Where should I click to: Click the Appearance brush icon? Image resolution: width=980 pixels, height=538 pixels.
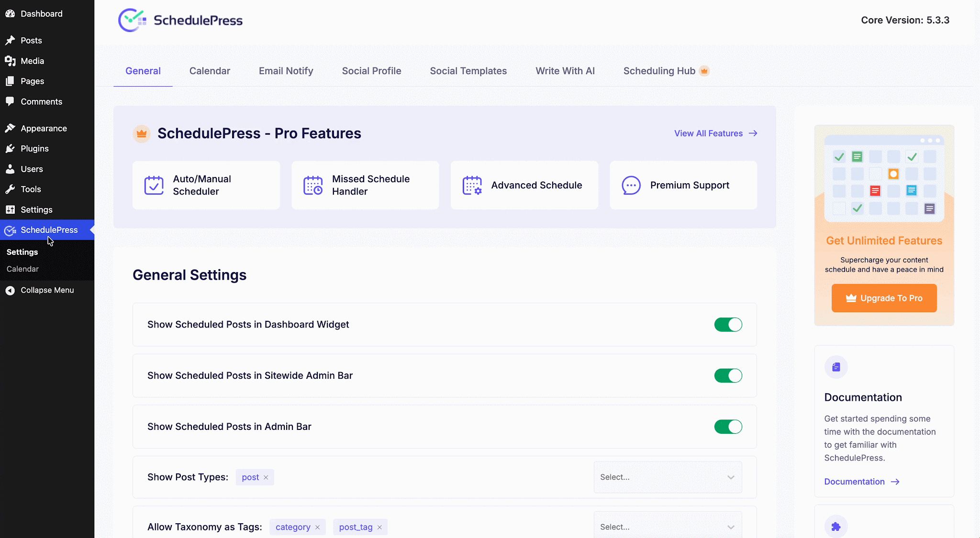[x=10, y=128]
